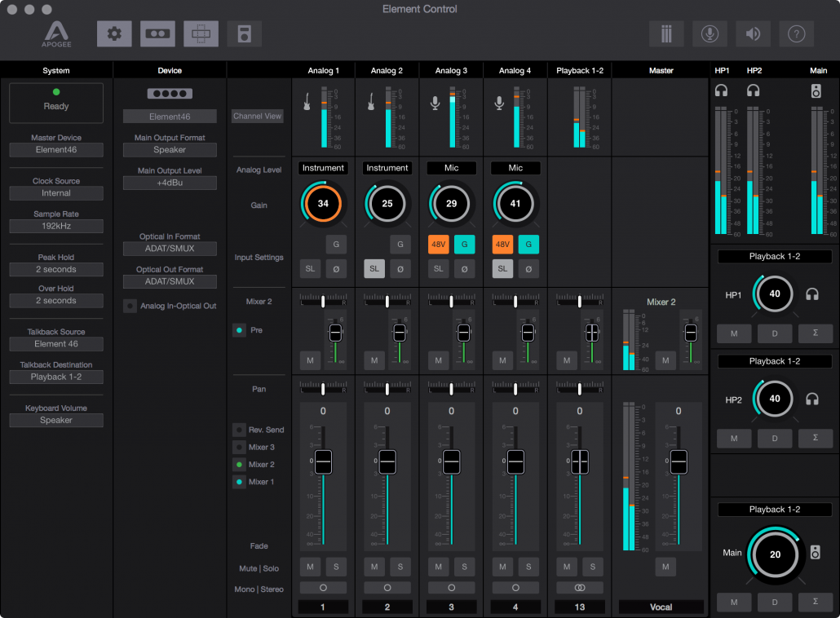Image resolution: width=840 pixels, height=618 pixels.
Task: Click the guitar icon on Analog 1
Action: pyautogui.click(x=308, y=104)
